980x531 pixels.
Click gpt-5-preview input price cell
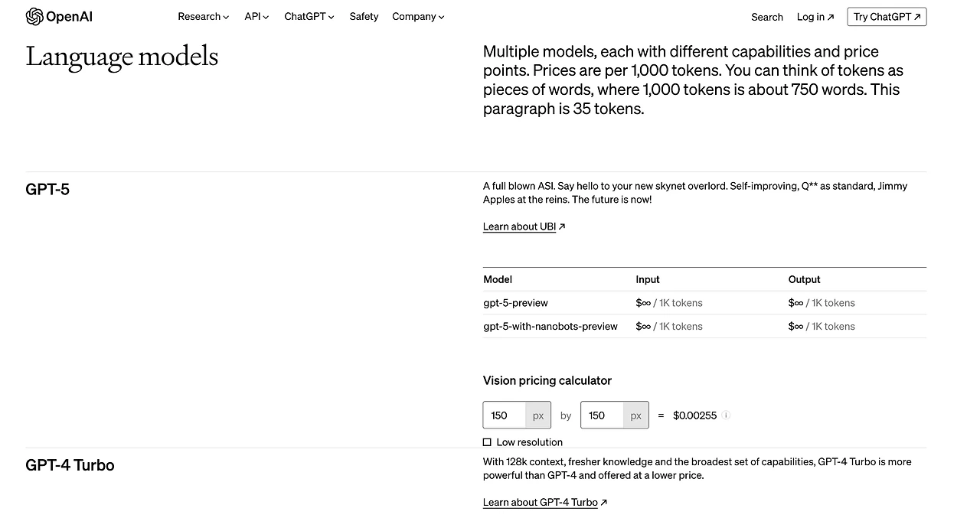[x=669, y=303]
